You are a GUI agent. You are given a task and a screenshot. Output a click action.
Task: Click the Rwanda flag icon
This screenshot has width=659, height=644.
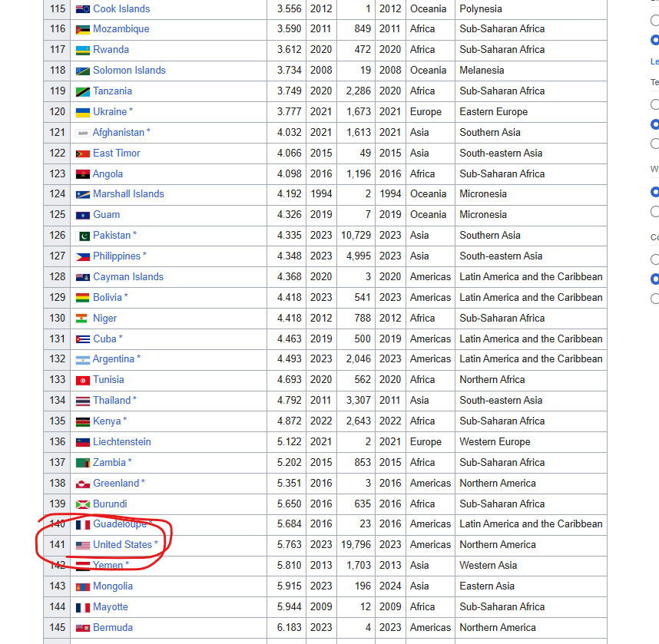coord(83,50)
